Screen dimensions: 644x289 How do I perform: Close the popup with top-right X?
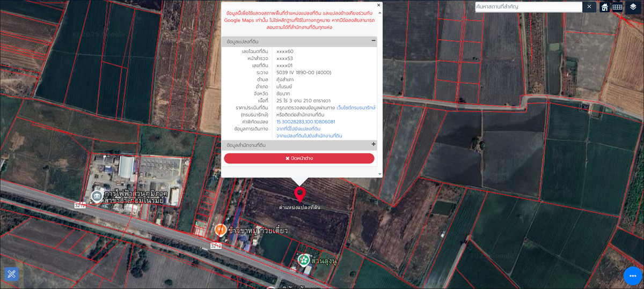click(x=378, y=5)
